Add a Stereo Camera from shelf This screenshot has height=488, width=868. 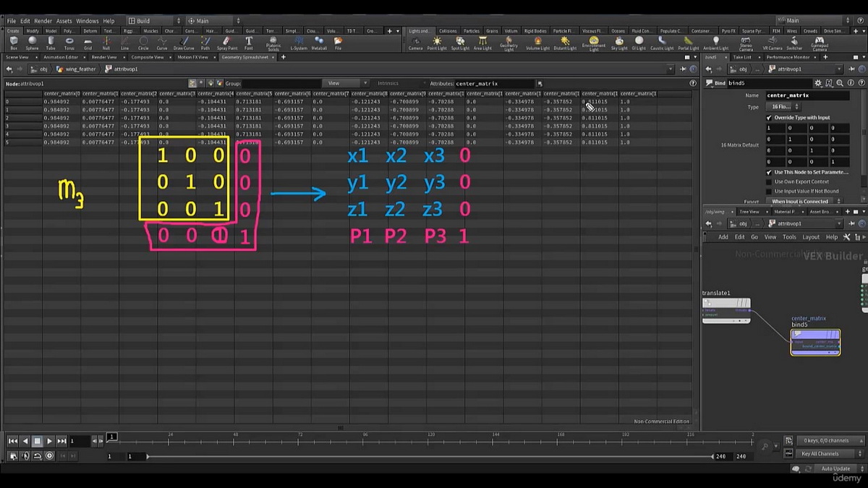[x=746, y=44]
